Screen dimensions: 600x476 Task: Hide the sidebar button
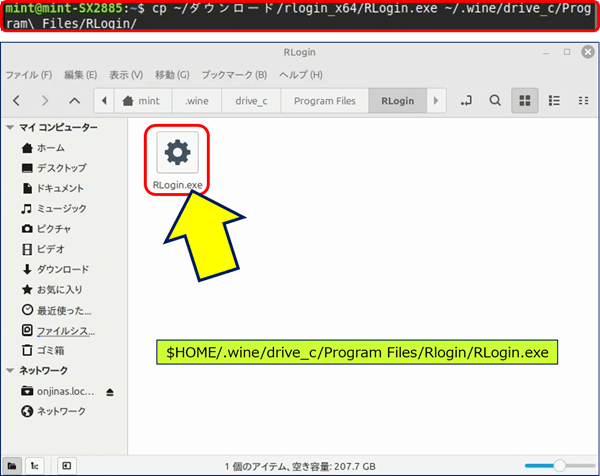pos(67,466)
